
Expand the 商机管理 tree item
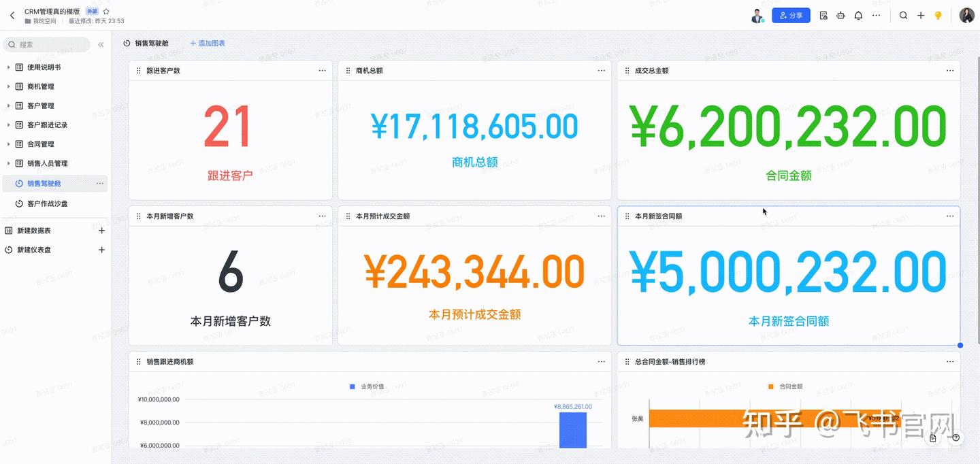[x=7, y=86]
